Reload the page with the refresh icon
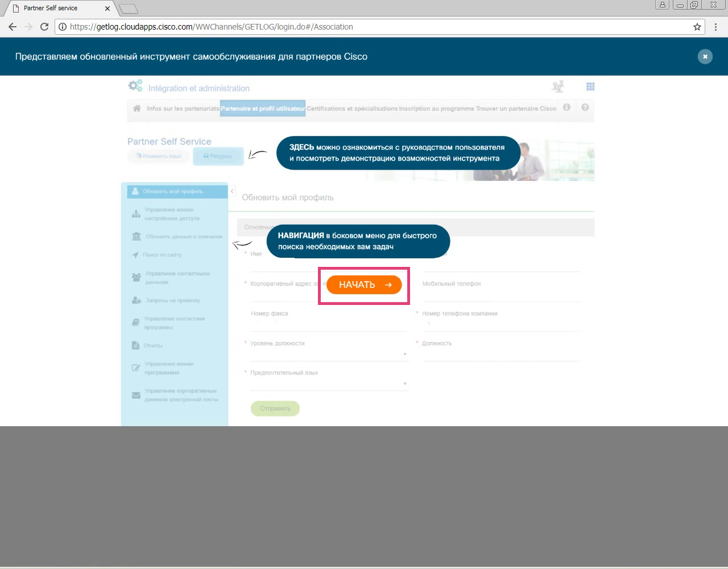The width and height of the screenshot is (728, 569). [x=44, y=27]
